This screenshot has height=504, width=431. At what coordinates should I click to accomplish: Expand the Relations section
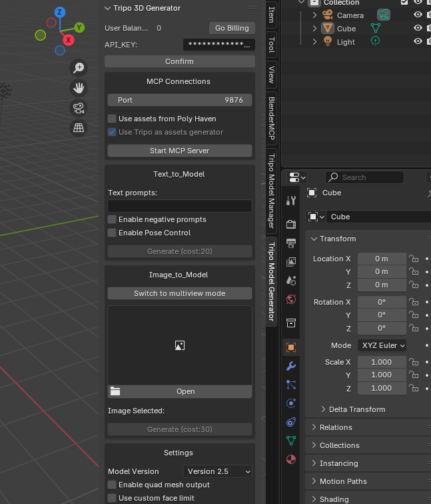pyautogui.click(x=314, y=427)
